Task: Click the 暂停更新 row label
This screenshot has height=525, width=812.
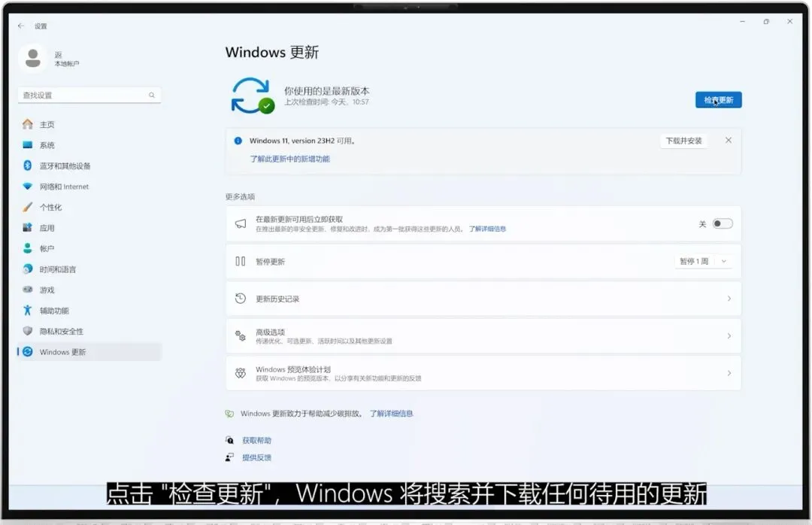Action: 271,262
